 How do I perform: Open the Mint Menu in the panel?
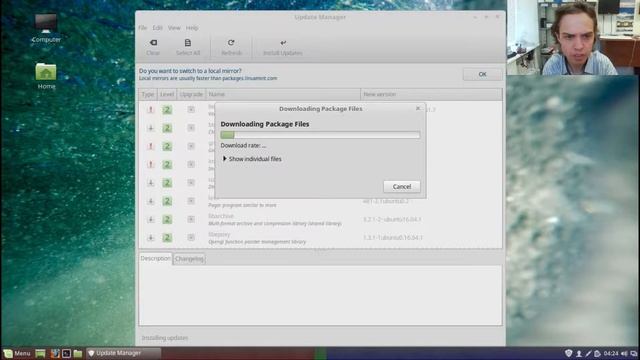coord(17,353)
